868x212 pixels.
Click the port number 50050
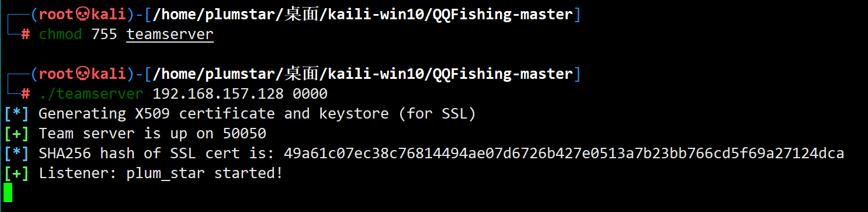click(x=244, y=134)
